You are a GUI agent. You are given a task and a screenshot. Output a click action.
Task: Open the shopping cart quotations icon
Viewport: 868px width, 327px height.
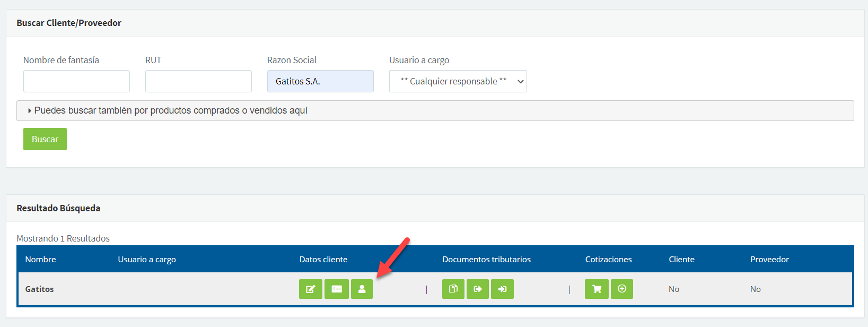[x=597, y=289]
